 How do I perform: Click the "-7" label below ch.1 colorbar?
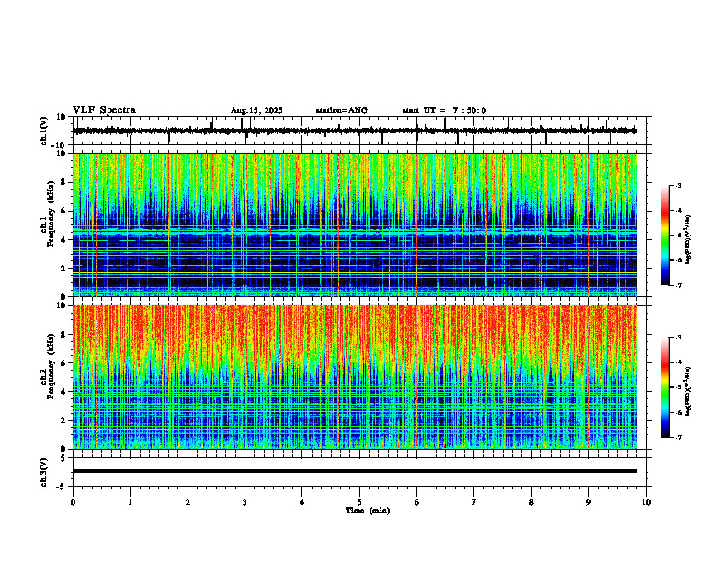[x=677, y=285]
